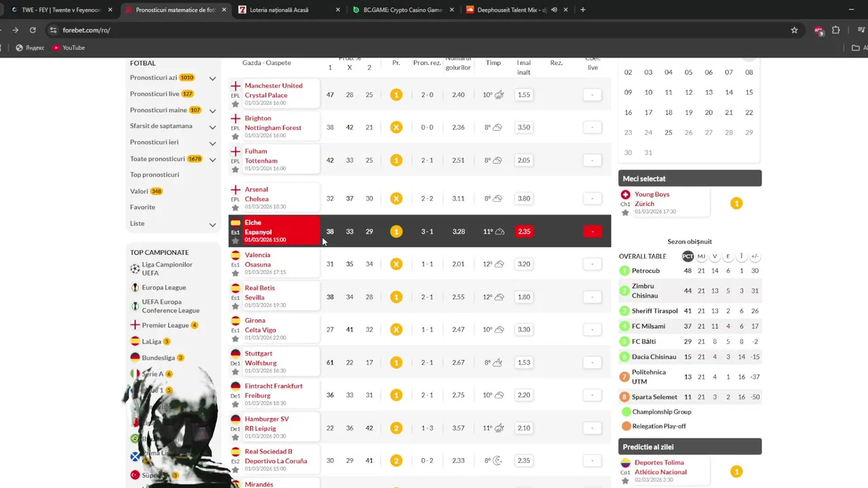
Task: Open Favorite in the sidebar menu
Action: coord(142,207)
